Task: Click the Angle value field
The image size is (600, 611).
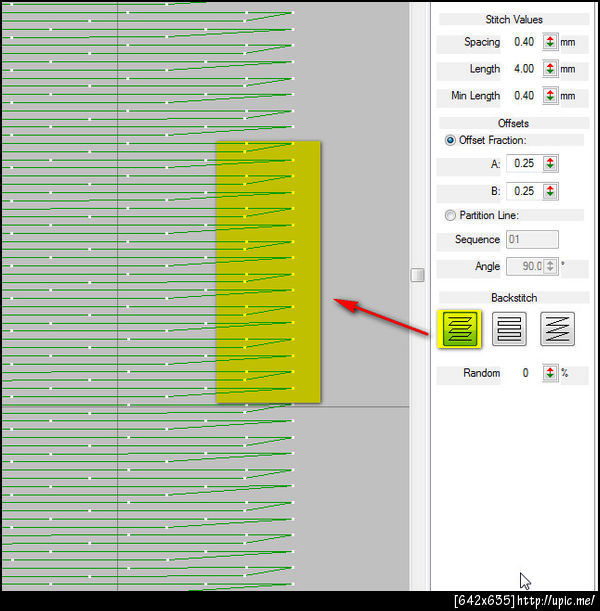Action: point(525,266)
